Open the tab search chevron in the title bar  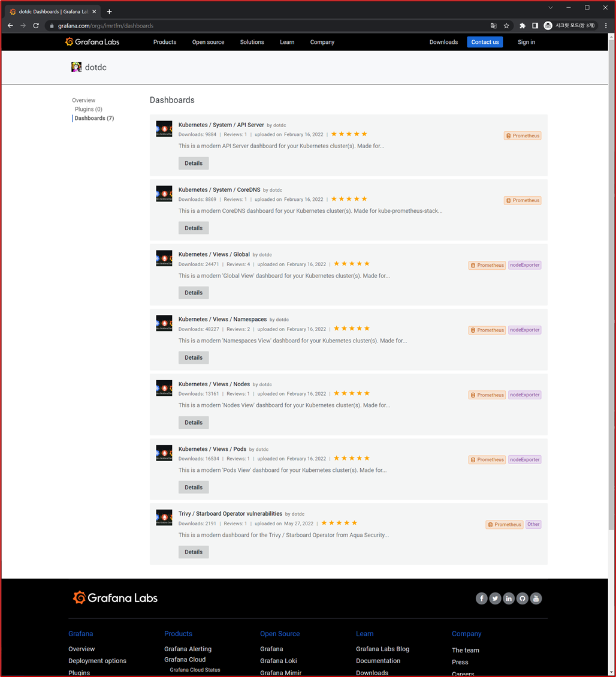550,8
